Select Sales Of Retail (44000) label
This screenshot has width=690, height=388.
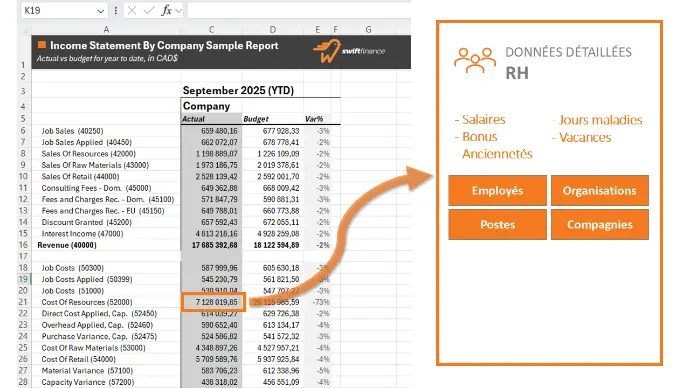80,177
